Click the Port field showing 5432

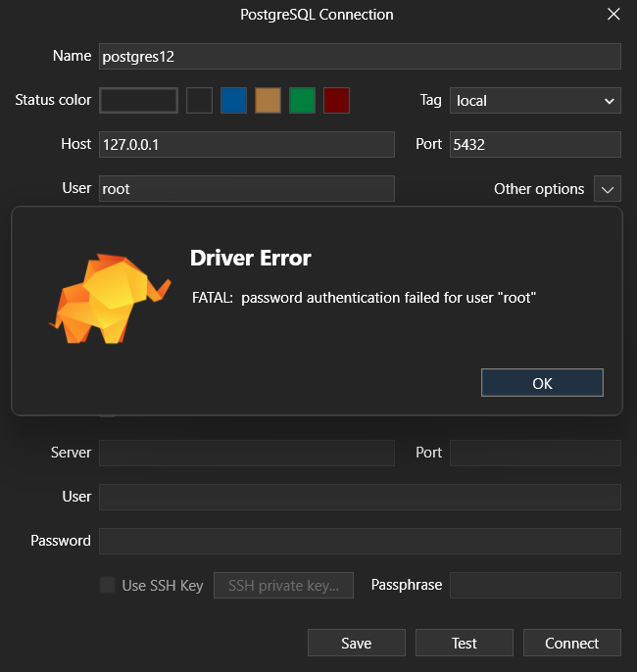pyautogui.click(x=535, y=144)
